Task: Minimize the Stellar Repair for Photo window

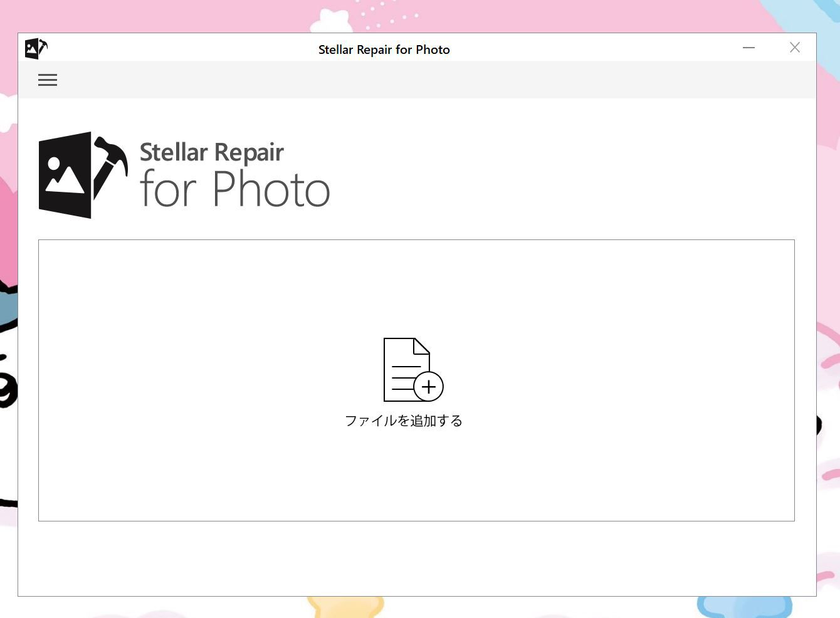Action: (748, 48)
